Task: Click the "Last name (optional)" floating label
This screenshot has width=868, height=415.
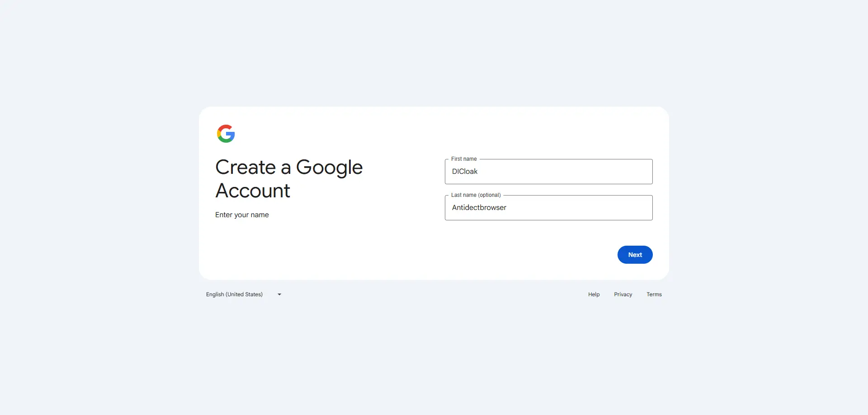Action: [x=476, y=195]
